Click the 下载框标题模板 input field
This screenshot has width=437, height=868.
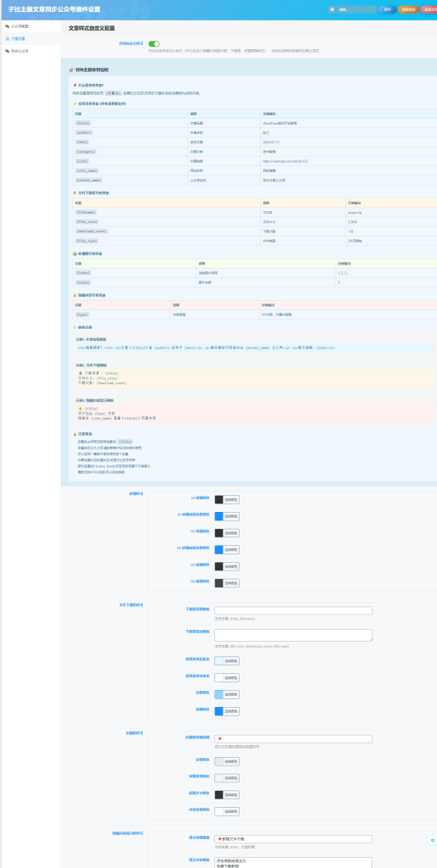[x=293, y=610]
